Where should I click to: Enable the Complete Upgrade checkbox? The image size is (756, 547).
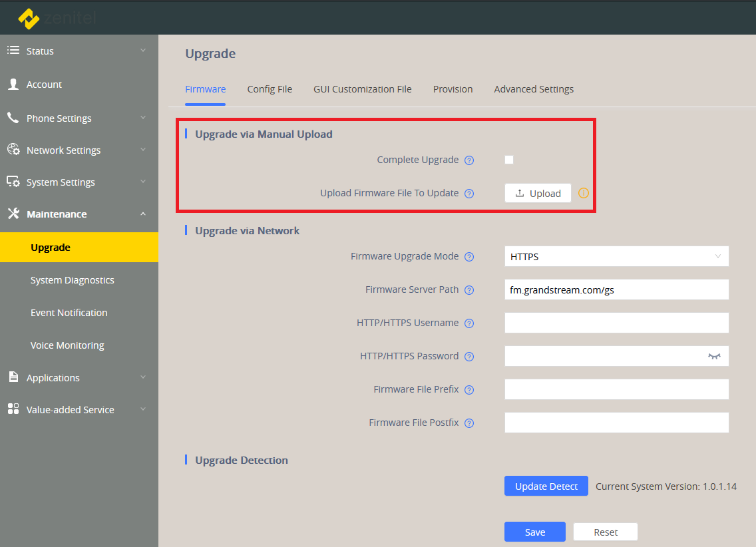[509, 160]
